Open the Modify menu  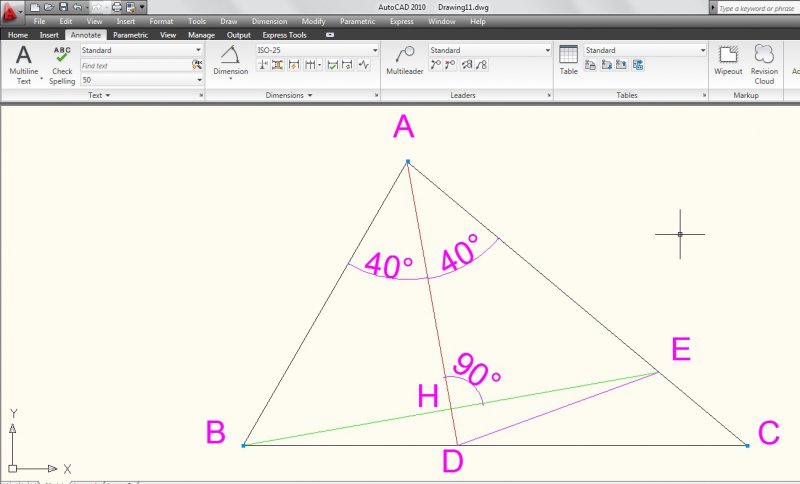[x=313, y=21]
